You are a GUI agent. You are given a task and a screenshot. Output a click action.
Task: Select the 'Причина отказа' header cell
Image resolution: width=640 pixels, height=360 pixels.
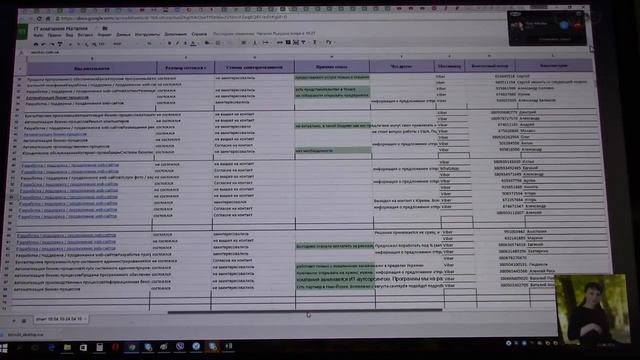tap(332, 67)
